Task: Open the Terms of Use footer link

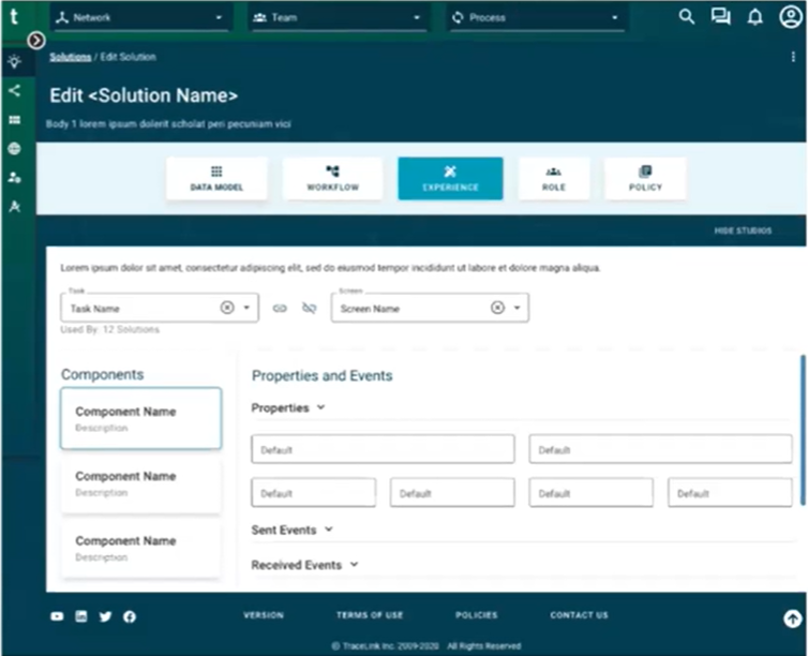Action: point(369,615)
